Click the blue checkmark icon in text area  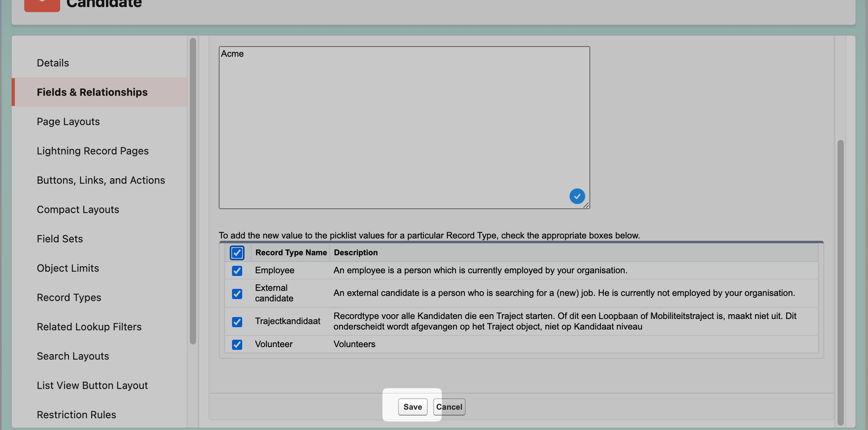(577, 196)
